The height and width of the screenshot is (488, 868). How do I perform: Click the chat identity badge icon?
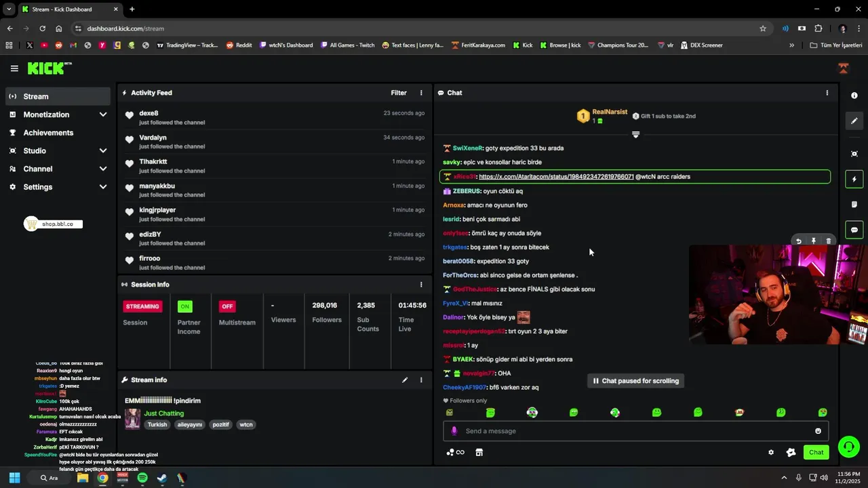(x=791, y=453)
